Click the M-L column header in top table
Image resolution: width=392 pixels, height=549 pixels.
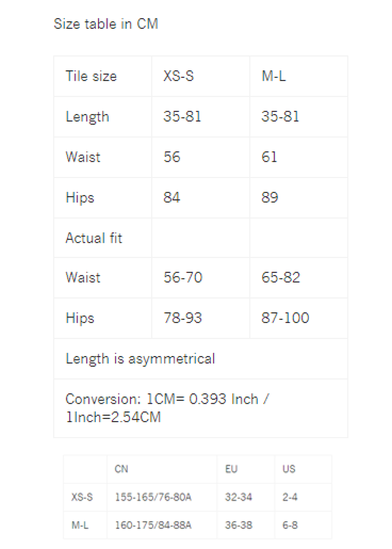tap(274, 76)
